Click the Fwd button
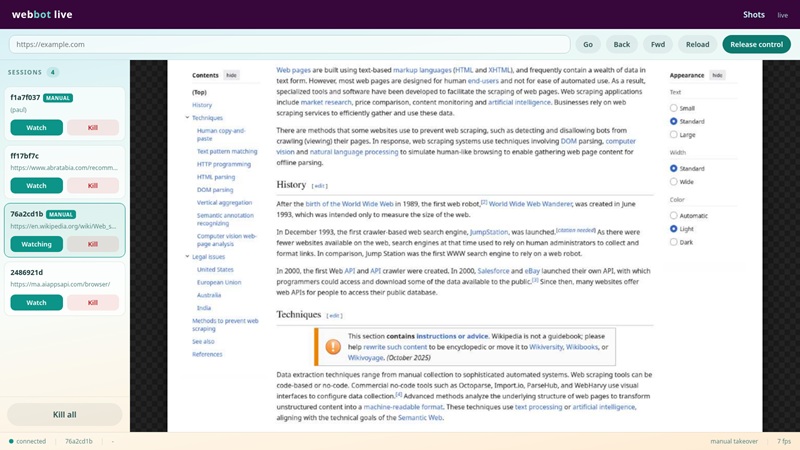 [658, 44]
